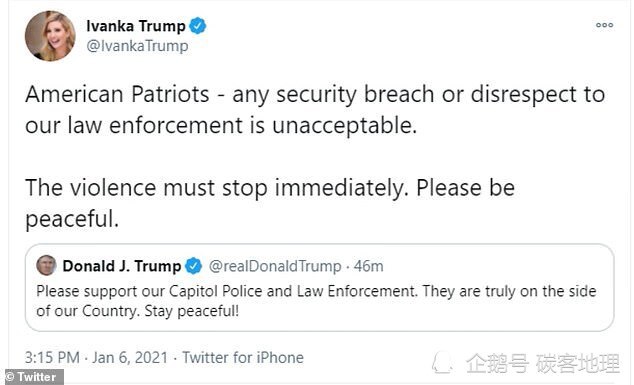Open the quoted tweet text about Capitol Police
Screen dimensions: 634x385
316,301
